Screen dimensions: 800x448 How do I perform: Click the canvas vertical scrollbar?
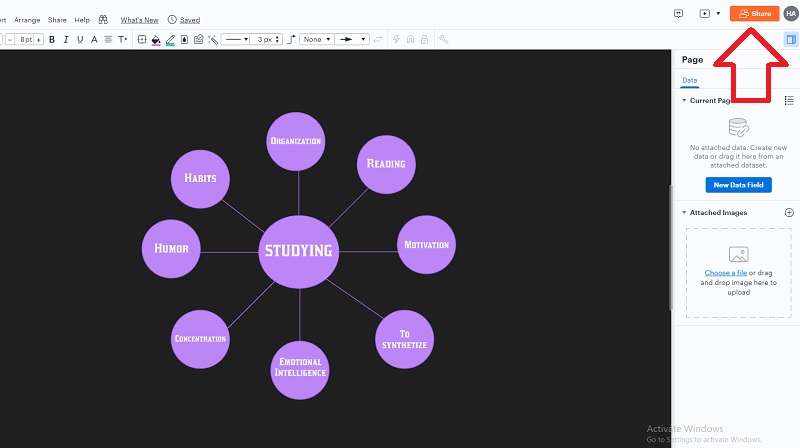pyautogui.click(x=671, y=247)
